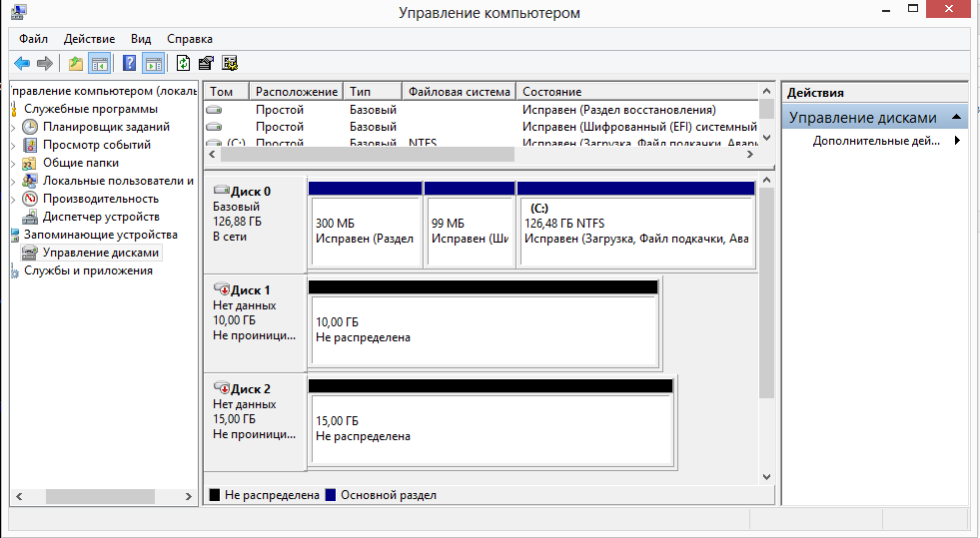Click the Disk 1 uninitialized disk icon
980x538 pixels.
pos(221,289)
